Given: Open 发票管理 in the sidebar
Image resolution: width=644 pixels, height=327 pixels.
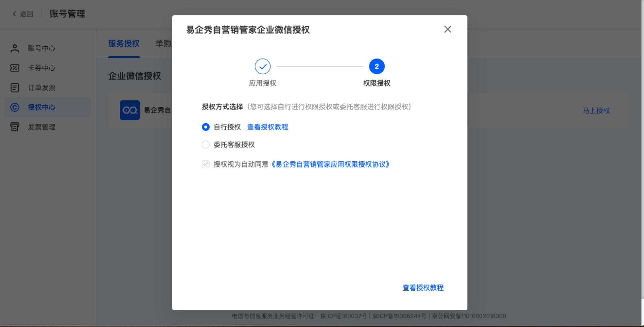Looking at the screenshot, I should (47, 127).
